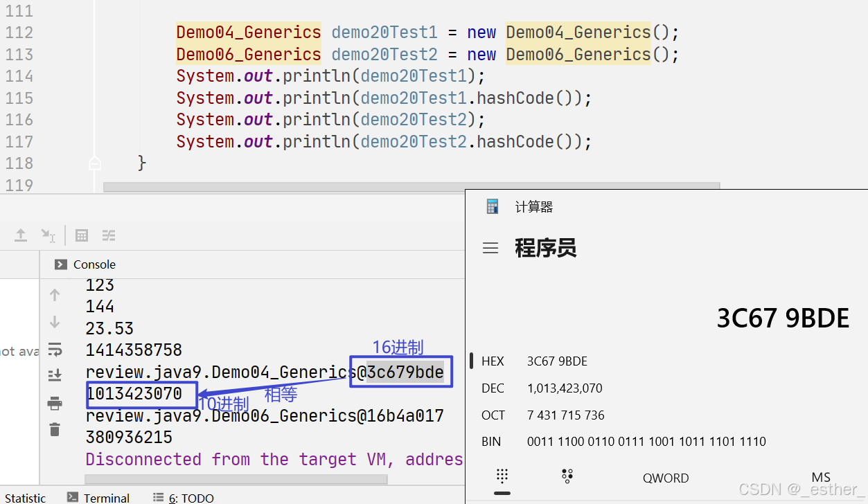The image size is (868, 504).
Task: Click console output 123
Action: click(100, 285)
